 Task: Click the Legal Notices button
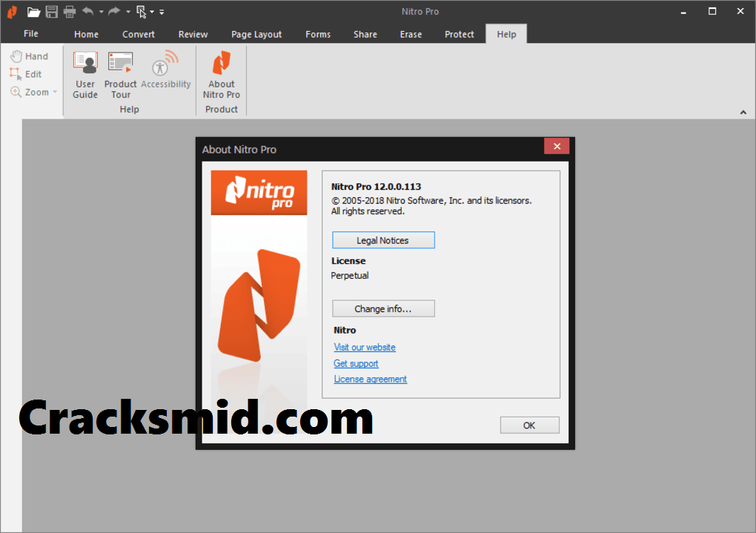pyautogui.click(x=383, y=240)
